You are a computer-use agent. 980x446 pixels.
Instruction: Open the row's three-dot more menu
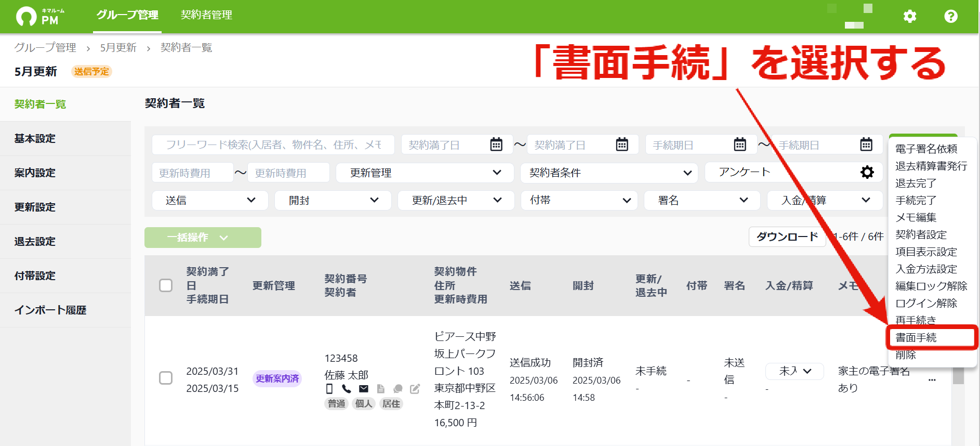(932, 380)
